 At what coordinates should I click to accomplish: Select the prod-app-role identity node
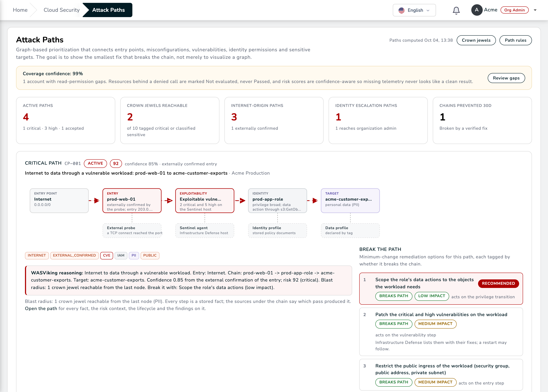point(277,201)
